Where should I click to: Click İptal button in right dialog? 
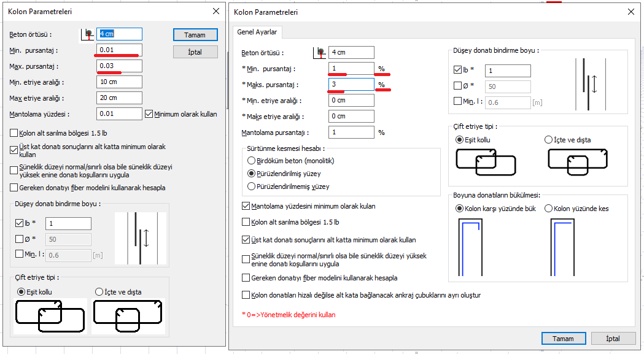tap(613, 339)
